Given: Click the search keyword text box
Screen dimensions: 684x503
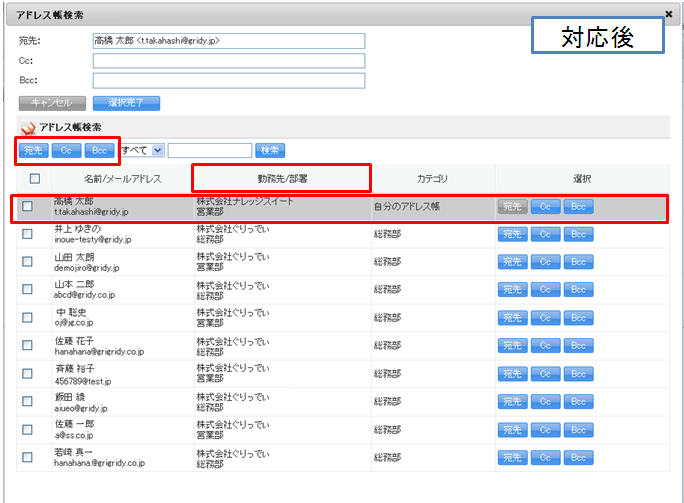Looking at the screenshot, I should pos(209,151).
